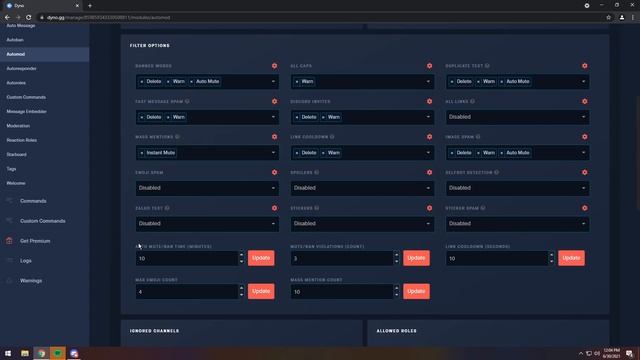This screenshot has height=360, width=640.
Task: Open Sticker Spam gear settings
Action: pyautogui.click(x=584, y=208)
